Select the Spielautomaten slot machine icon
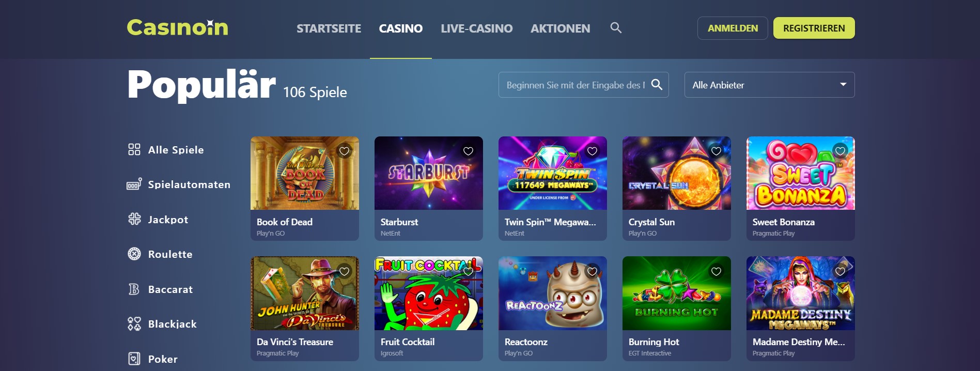The height and width of the screenshot is (371, 980). [x=134, y=184]
